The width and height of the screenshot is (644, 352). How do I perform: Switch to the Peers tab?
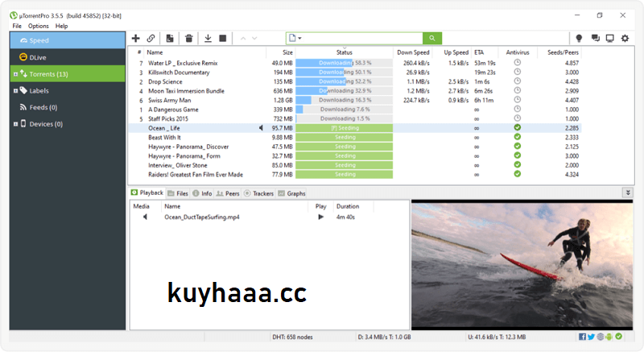[228, 193]
